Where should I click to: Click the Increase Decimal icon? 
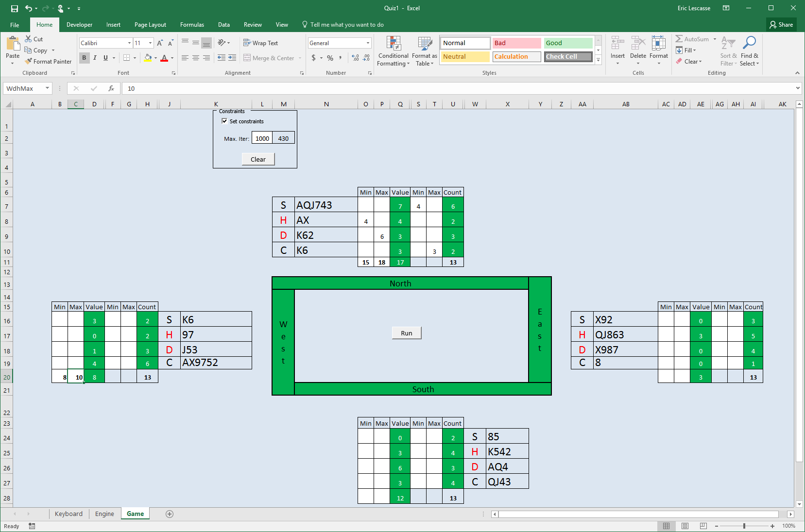356,58
